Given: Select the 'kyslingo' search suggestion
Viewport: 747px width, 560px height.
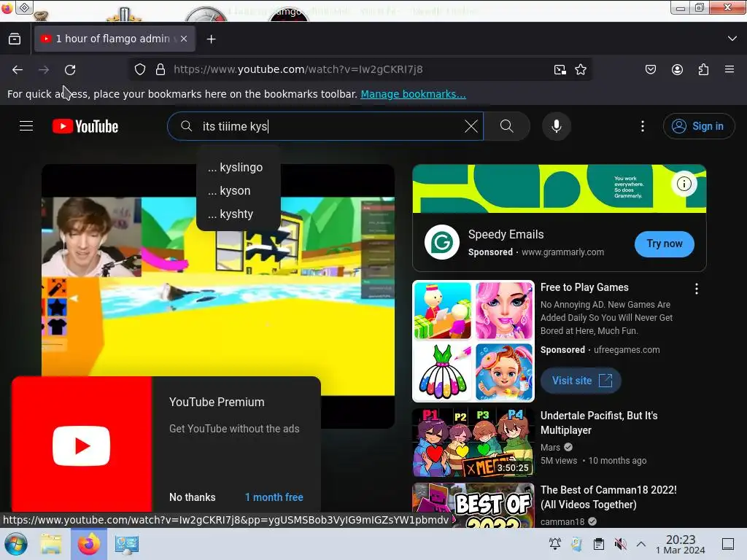Looking at the screenshot, I should 239,168.
